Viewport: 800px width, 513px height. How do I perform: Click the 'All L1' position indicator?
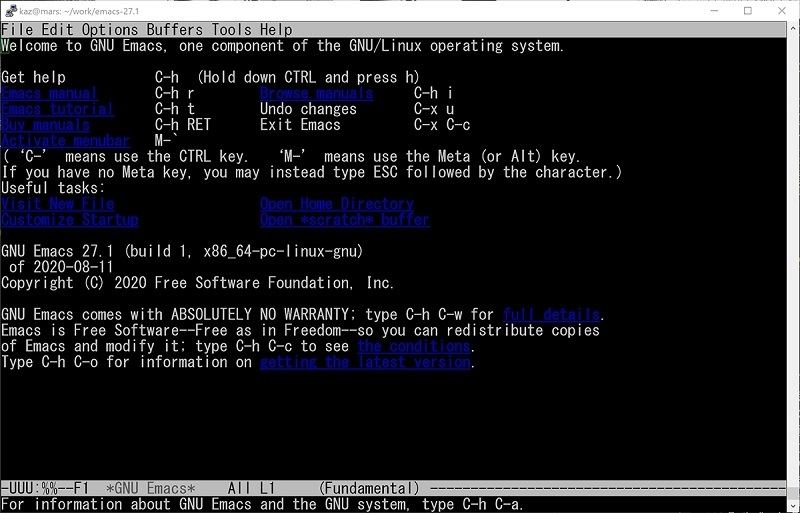(252, 489)
